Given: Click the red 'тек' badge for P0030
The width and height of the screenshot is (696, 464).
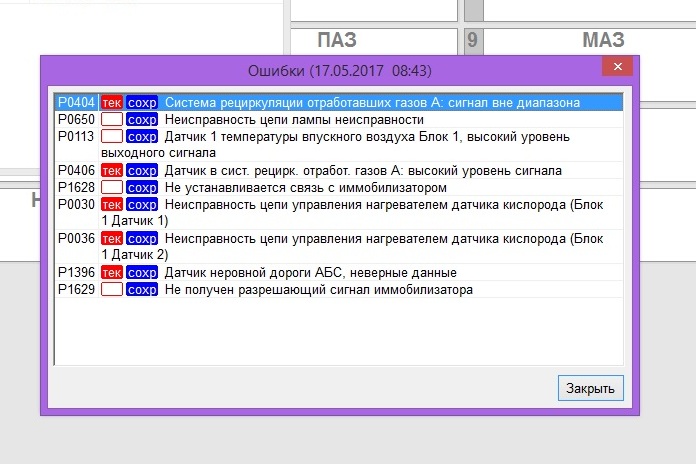Looking at the screenshot, I should 112,204.
